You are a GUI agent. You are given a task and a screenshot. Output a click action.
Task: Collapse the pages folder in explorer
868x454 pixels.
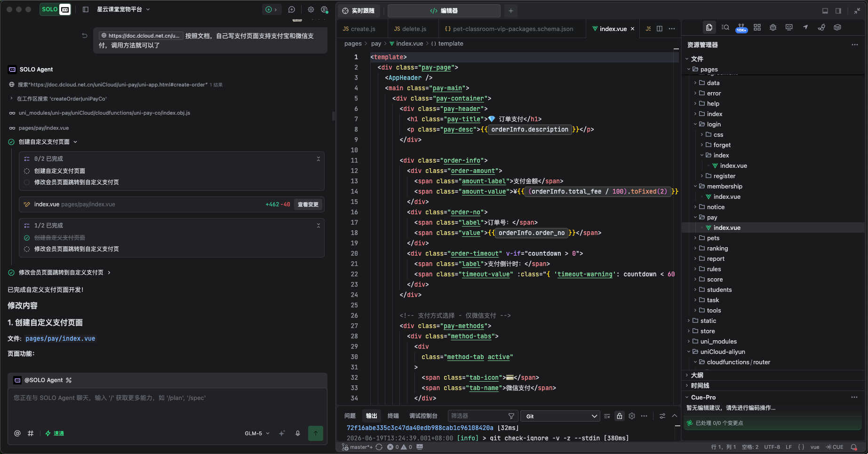pyautogui.click(x=689, y=69)
